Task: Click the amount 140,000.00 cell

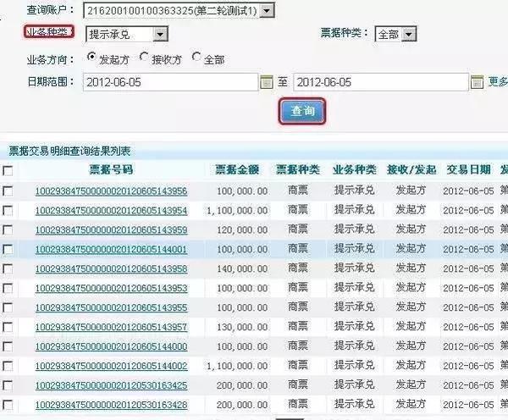Action: click(242, 268)
